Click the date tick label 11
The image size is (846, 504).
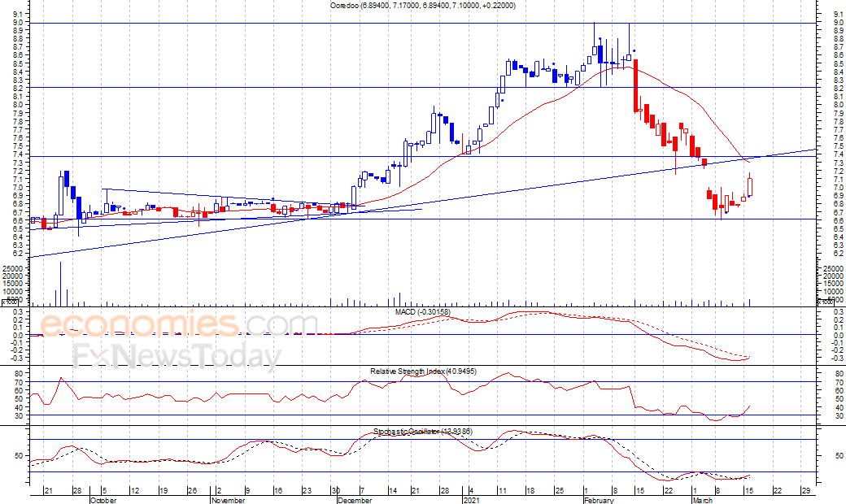pyautogui.click(x=502, y=490)
